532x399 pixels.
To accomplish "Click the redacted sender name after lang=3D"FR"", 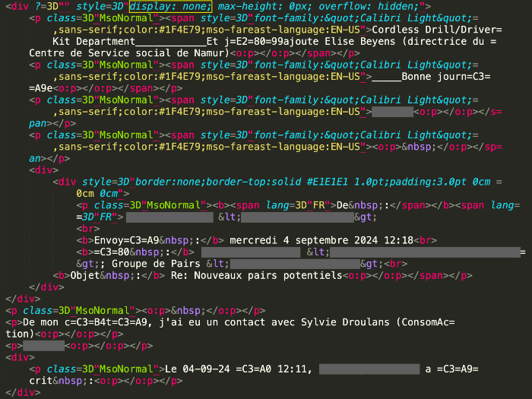I will pos(169,217).
